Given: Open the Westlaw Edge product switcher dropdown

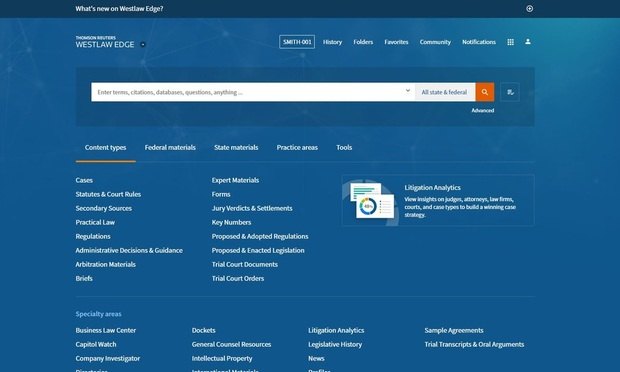Looking at the screenshot, I should (x=143, y=45).
